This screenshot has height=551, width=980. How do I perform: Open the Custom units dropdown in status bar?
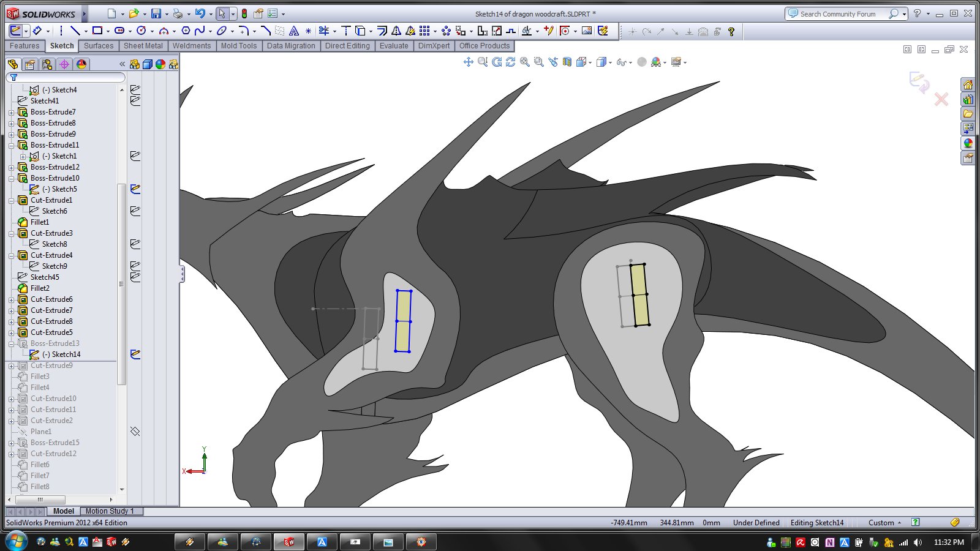885,523
